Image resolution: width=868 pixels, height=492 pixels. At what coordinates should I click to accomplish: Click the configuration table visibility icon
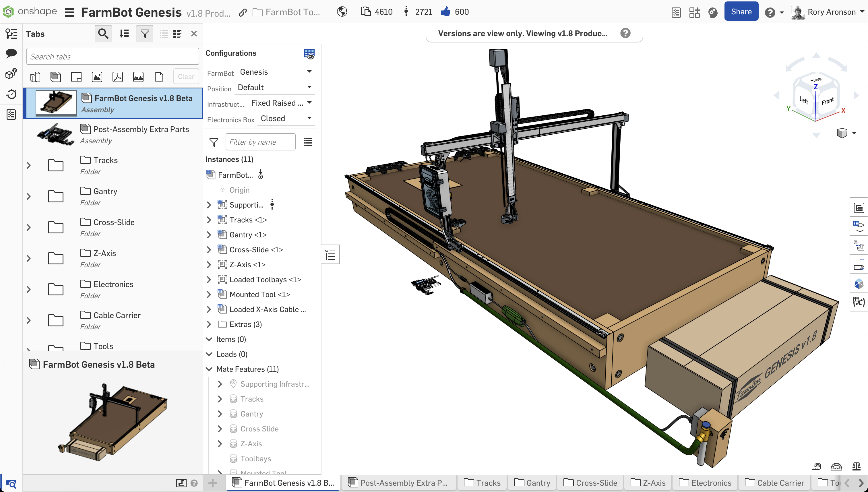click(x=309, y=54)
